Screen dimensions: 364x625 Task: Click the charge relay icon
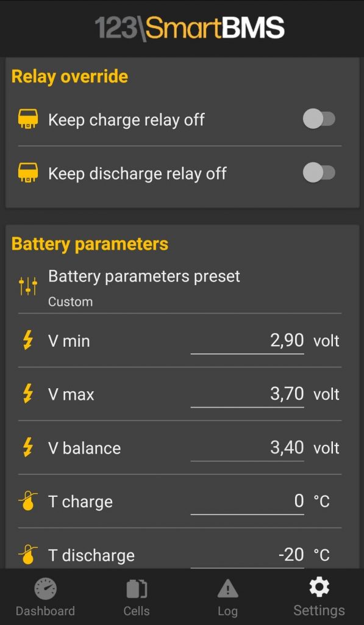pos(28,119)
